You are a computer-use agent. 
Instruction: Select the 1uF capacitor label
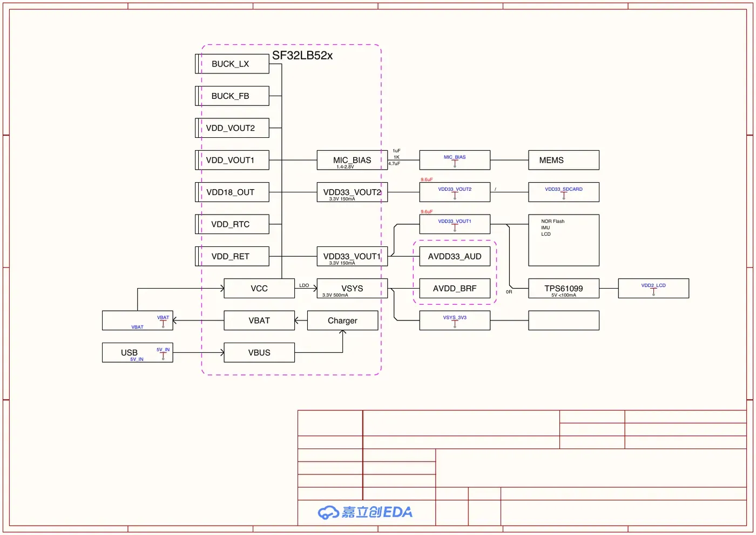pos(397,151)
